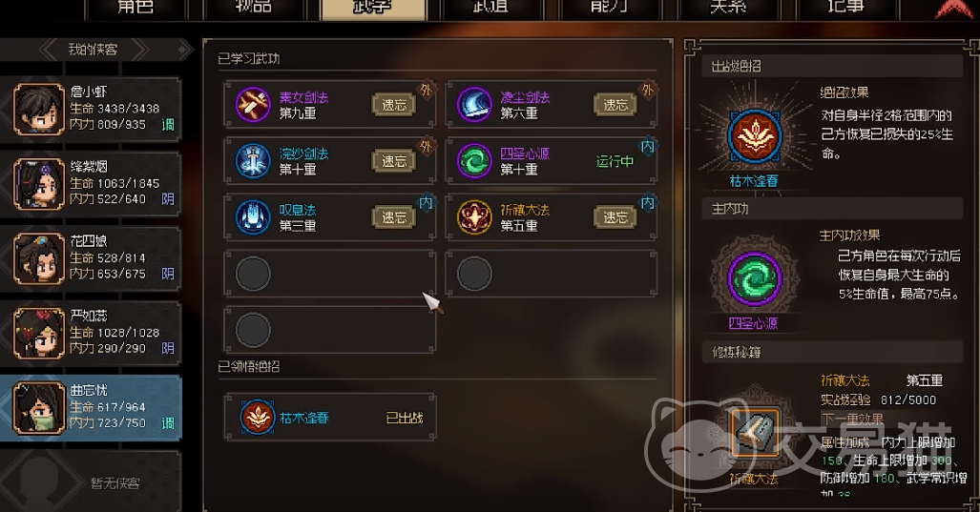
Task: Click 枯木逢春 icon under learned ultimates
Action: point(258,417)
